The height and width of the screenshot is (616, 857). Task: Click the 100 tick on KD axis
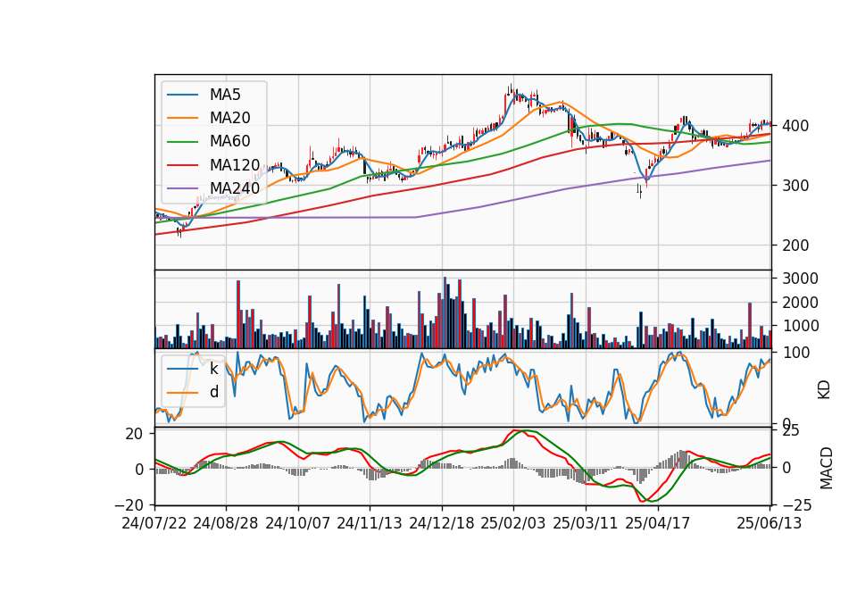pyautogui.click(x=795, y=353)
